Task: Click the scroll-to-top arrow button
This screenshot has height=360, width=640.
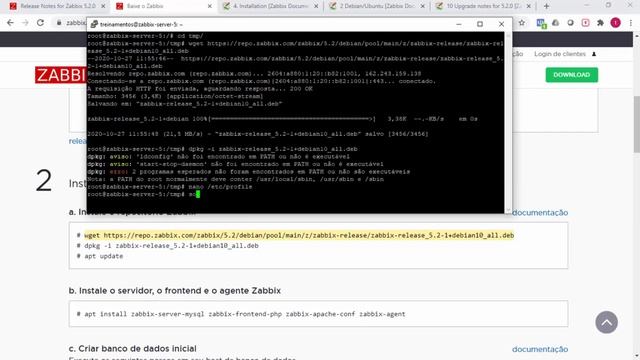Action: pos(606,322)
